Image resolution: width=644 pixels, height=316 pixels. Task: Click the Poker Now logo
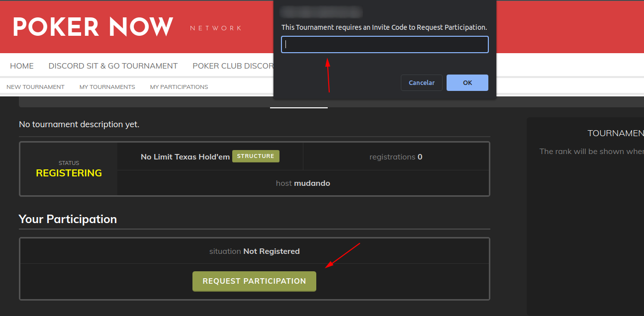pyautogui.click(x=93, y=27)
